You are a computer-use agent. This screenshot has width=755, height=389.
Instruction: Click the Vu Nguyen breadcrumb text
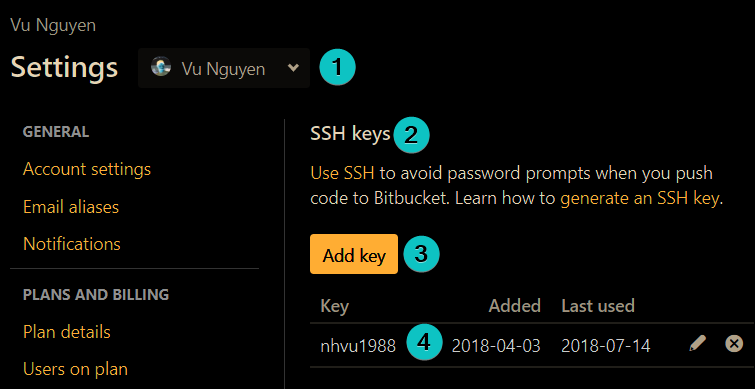[x=53, y=26]
